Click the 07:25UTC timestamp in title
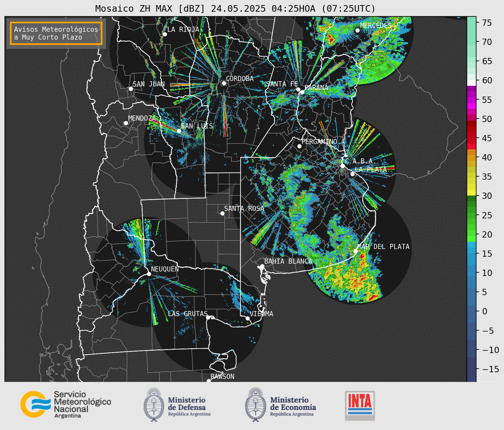The image size is (504, 430). [x=348, y=9]
